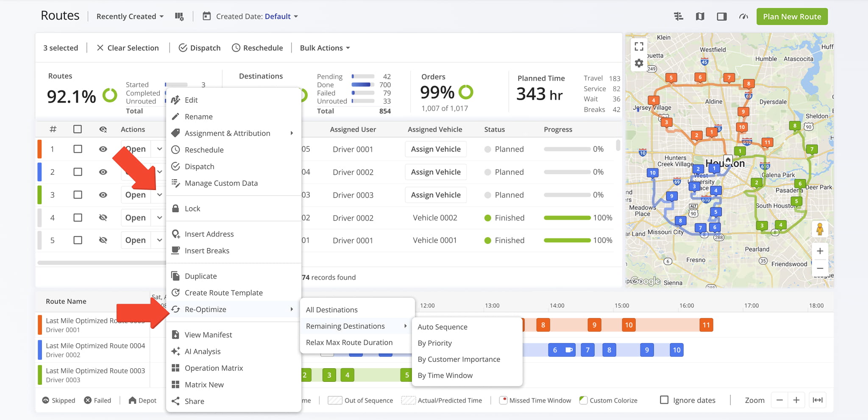This screenshot has width=868, height=420.
Task: Click the visibility column header icon
Action: tap(103, 129)
